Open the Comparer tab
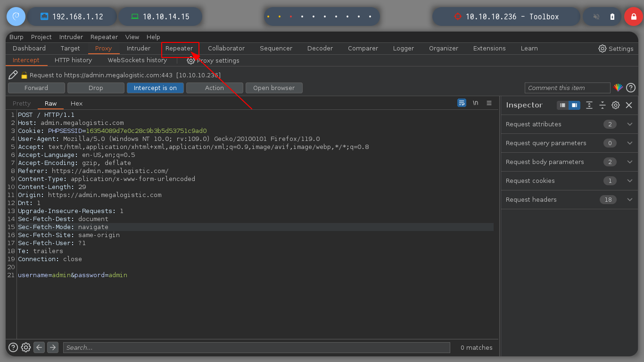644x362 pixels. [x=363, y=49]
